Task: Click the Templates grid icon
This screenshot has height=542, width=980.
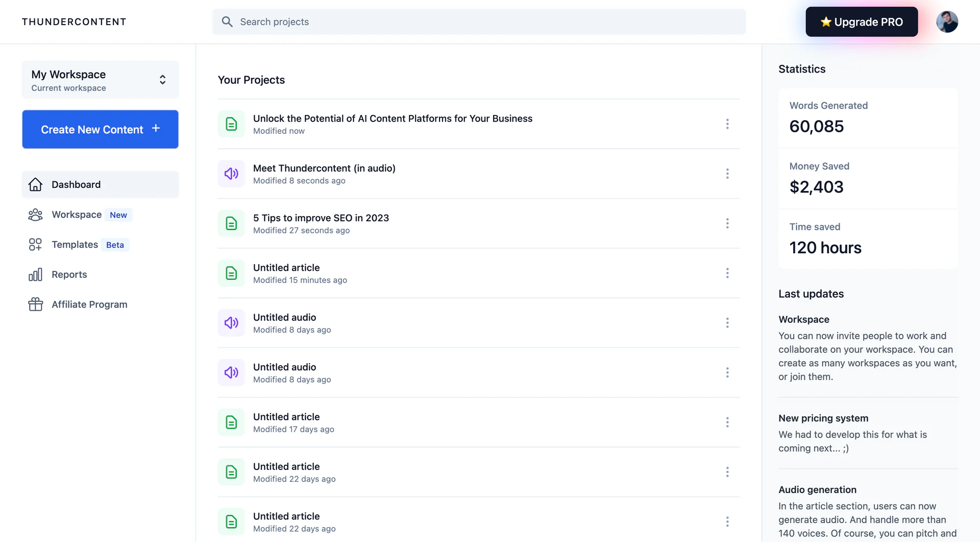Action: pos(35,244)
